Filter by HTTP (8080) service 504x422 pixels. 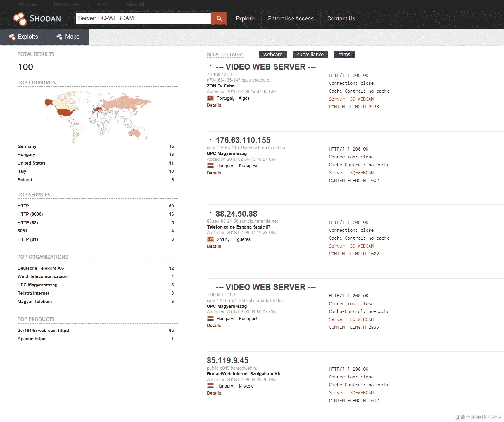pyautogui.click(x=30, y=214)
